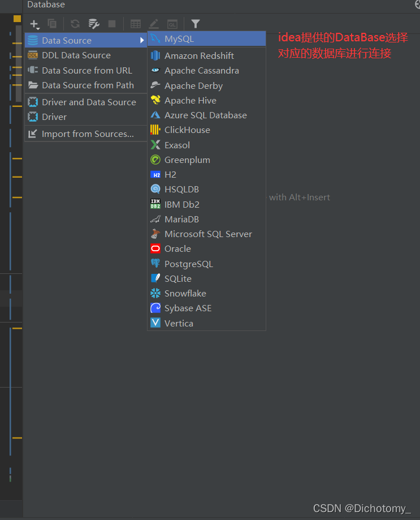The height and width of the screenshot is (520, 420).
Task: Click the Azure SQL Database icon
Action: (155, 115)
